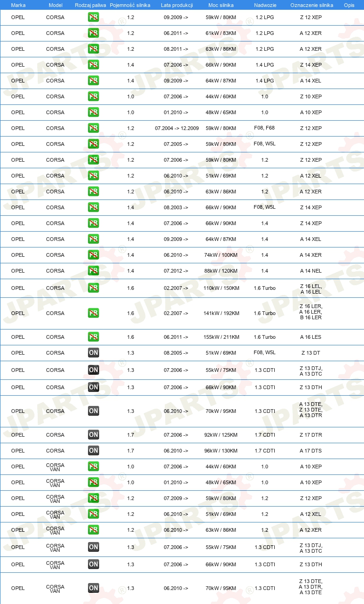
Task: Click the production date 06.2011 -> in the 1.2 LPG row
Action: (x=176, y=33)
